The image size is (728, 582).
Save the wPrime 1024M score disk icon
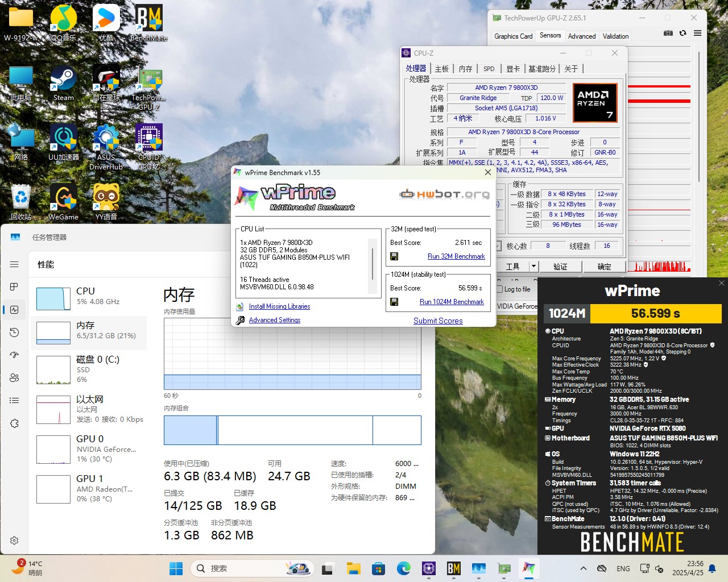pos(394,302)
